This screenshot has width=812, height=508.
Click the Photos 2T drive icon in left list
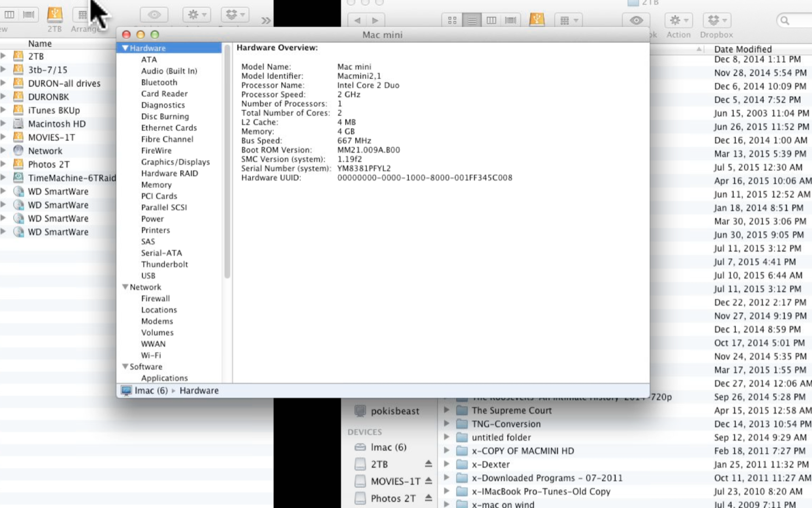18,164
